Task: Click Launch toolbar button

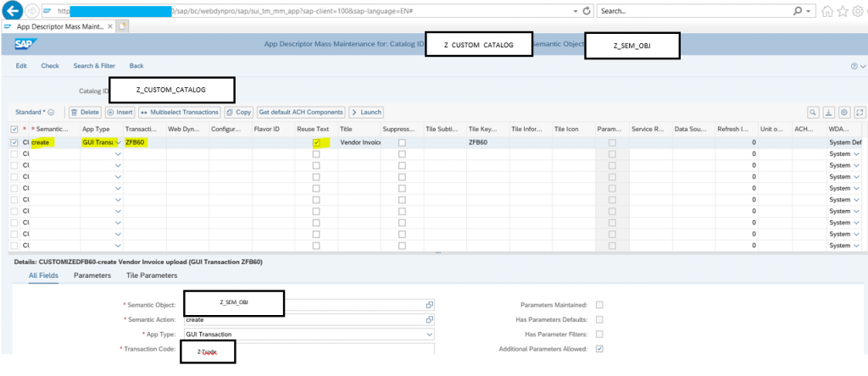Action: pyautogui.click(x=366, y=113)
